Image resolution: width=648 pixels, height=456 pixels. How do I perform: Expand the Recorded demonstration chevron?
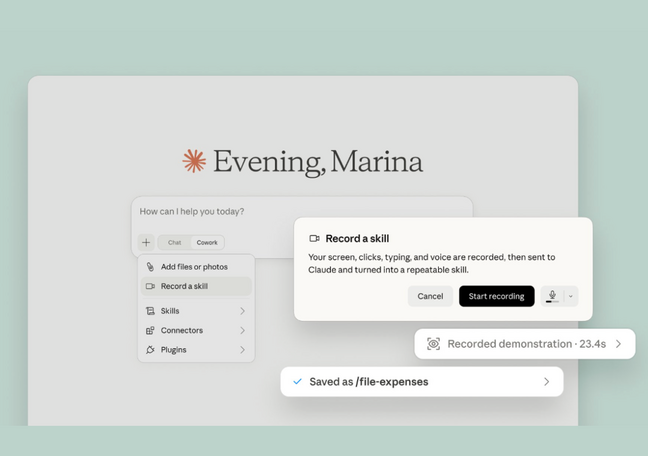pyautogui.click(x=619, y=344)
